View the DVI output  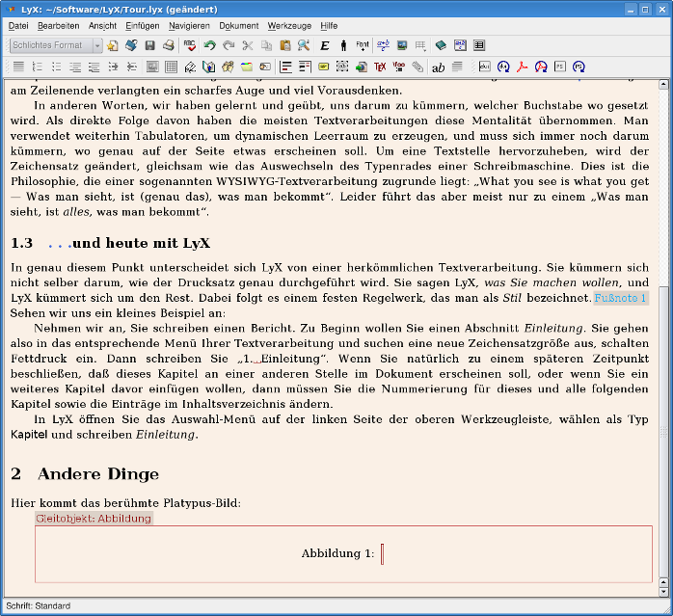tap(485, 67)
